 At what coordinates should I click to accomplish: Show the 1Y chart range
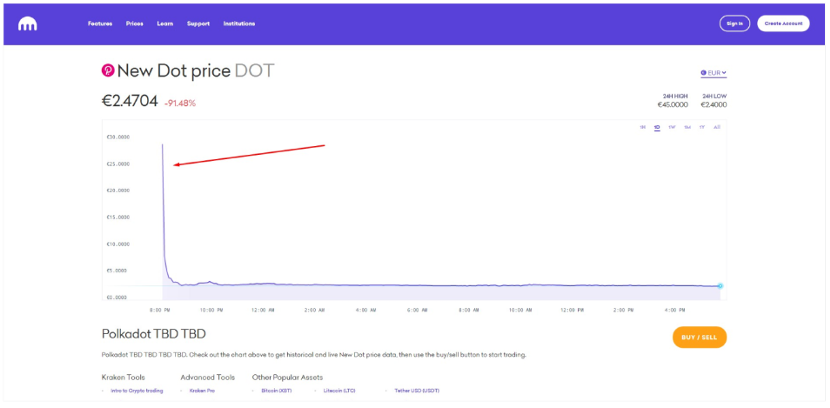coord(702,127)
